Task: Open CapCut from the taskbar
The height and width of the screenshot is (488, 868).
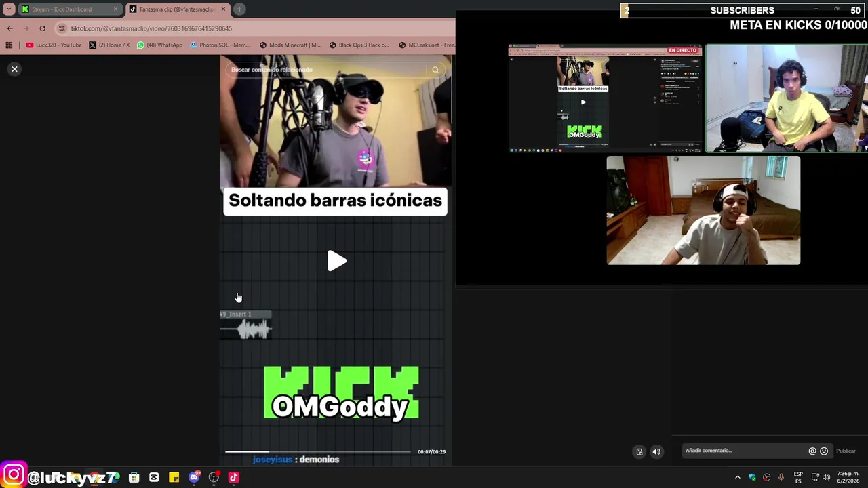Action: click(x=154, y=477)
